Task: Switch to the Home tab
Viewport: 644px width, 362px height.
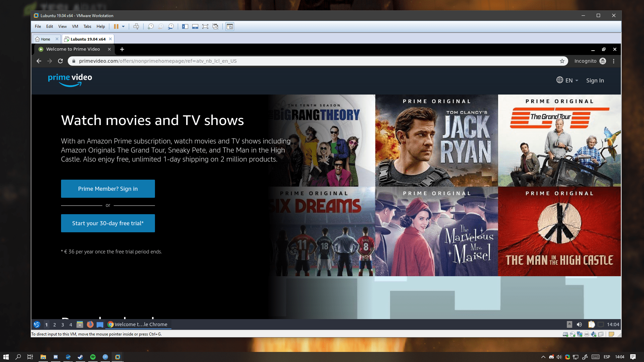Action: [45, 39]
